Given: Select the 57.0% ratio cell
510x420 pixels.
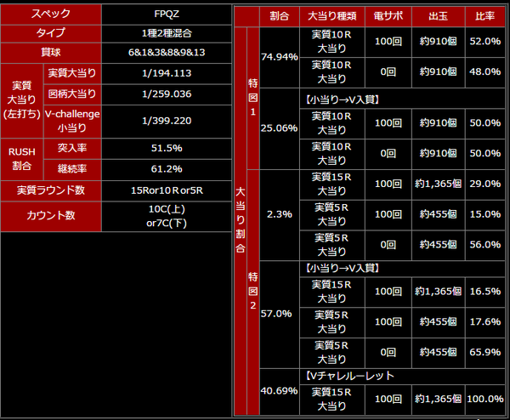Looking at the screenshot, I should pyautogui.click(x=280, y=315).
